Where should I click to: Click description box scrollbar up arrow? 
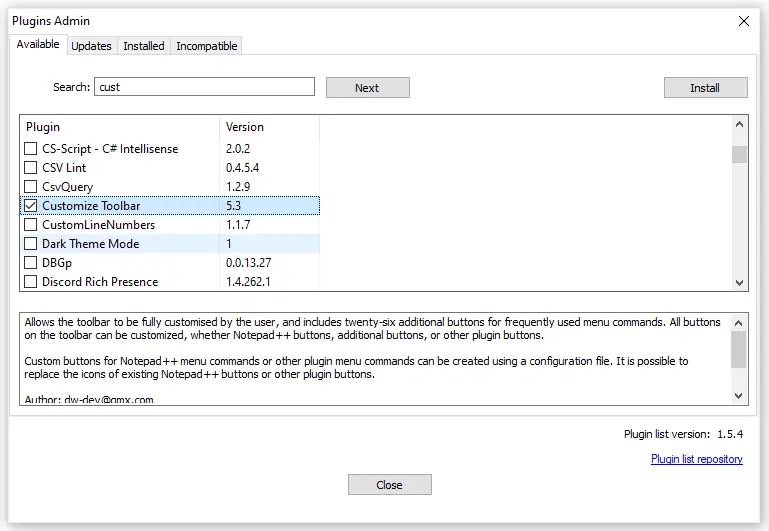coord(739,323)
